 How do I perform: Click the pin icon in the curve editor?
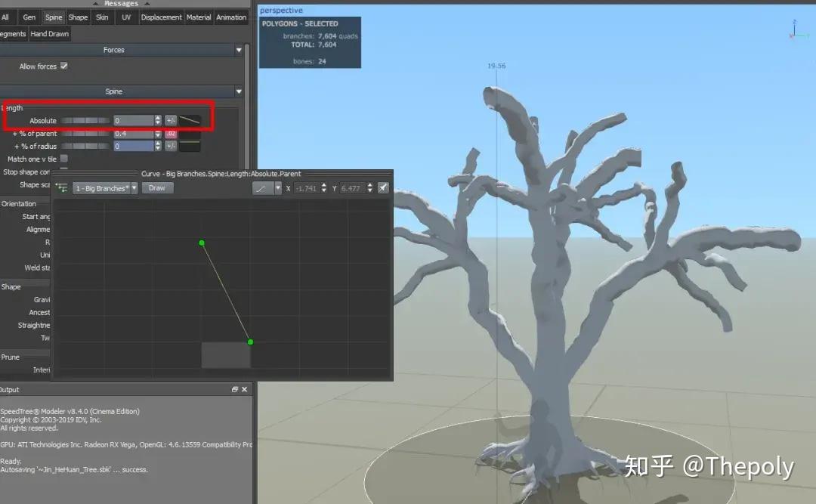click(x=383, y=188)
